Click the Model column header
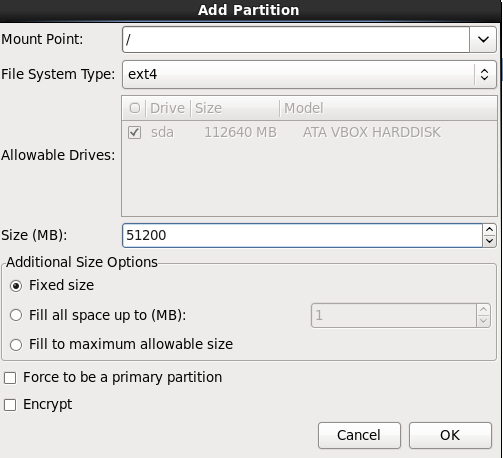Image resolution: width=503 pixels, height=458 pixels. (x=388, y=108)
